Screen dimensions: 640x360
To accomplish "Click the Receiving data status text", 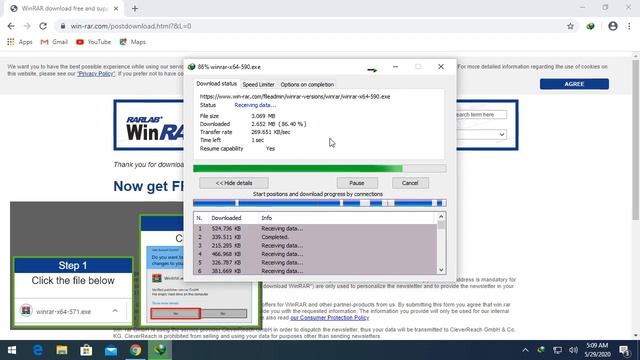I will pos(255,105).
